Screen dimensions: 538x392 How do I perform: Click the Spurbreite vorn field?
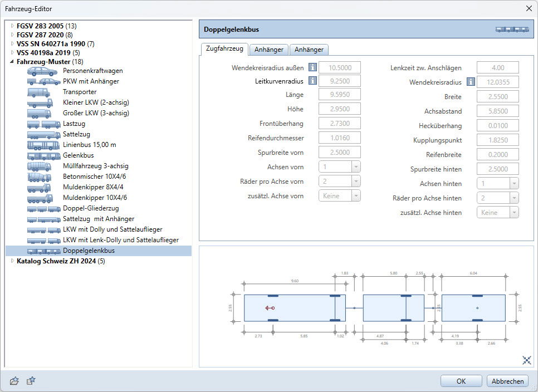tap(340, 152)
